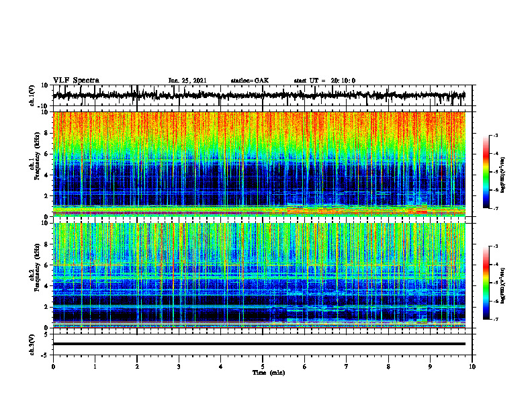Click the "Time (min)" axis title

(269, 373)
